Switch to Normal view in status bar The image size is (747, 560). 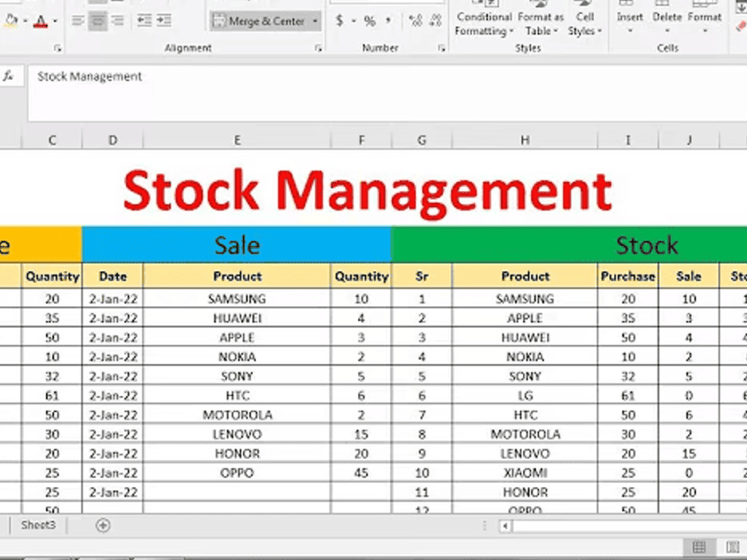pos(699,547)
